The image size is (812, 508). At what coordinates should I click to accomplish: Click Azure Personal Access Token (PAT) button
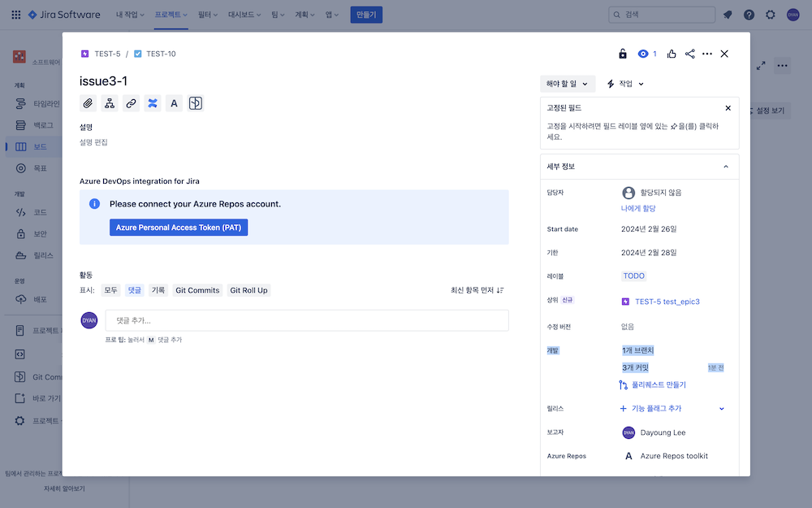pyautogui.click(x=178, y=227)
